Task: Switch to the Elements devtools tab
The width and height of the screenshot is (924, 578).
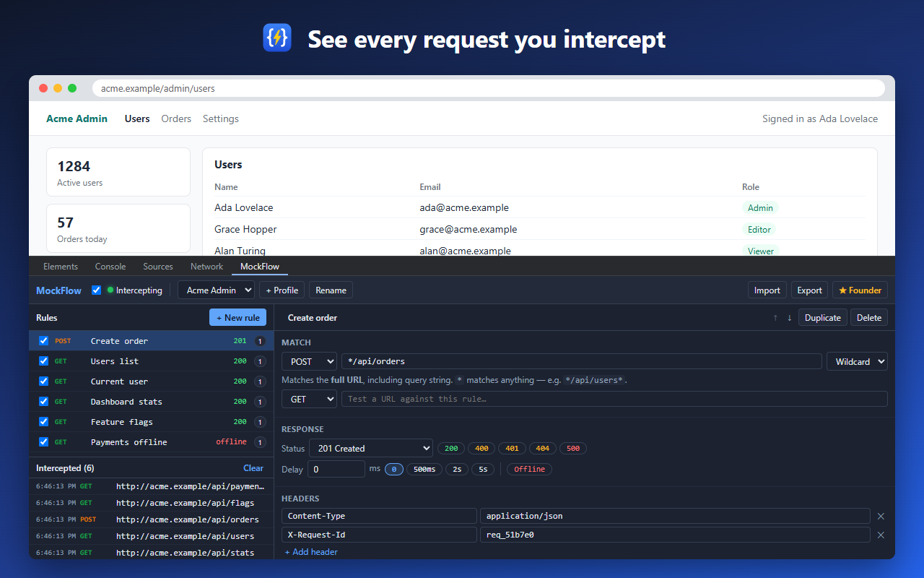Action: pyautogui.click(x=61, y=267)
